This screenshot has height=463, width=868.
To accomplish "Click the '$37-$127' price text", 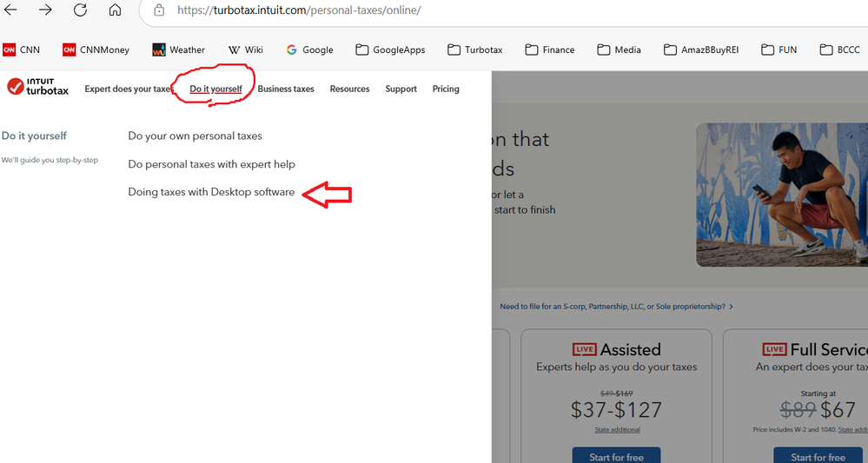I will tap(616, 410).
